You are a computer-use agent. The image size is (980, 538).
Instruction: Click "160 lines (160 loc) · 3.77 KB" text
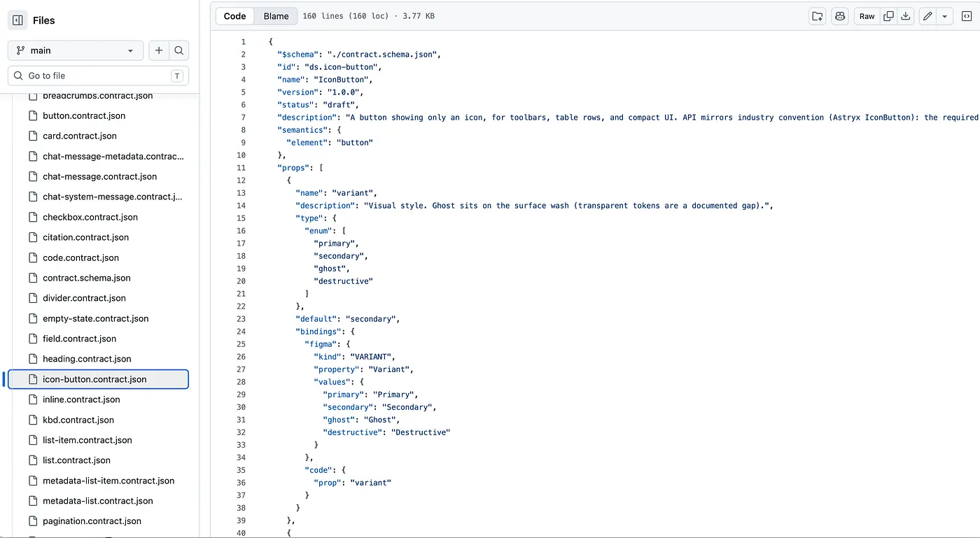pyautogui.click(x=368, y=16)
